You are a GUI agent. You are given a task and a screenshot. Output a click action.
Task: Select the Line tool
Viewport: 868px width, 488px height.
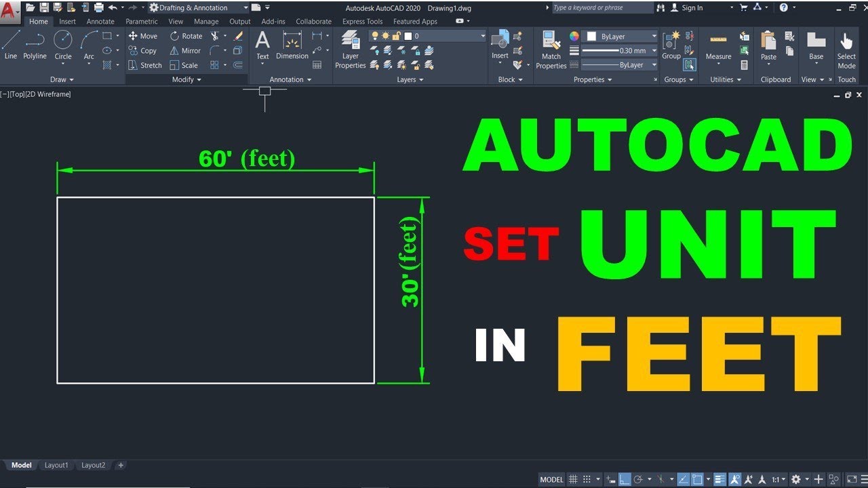11,45
